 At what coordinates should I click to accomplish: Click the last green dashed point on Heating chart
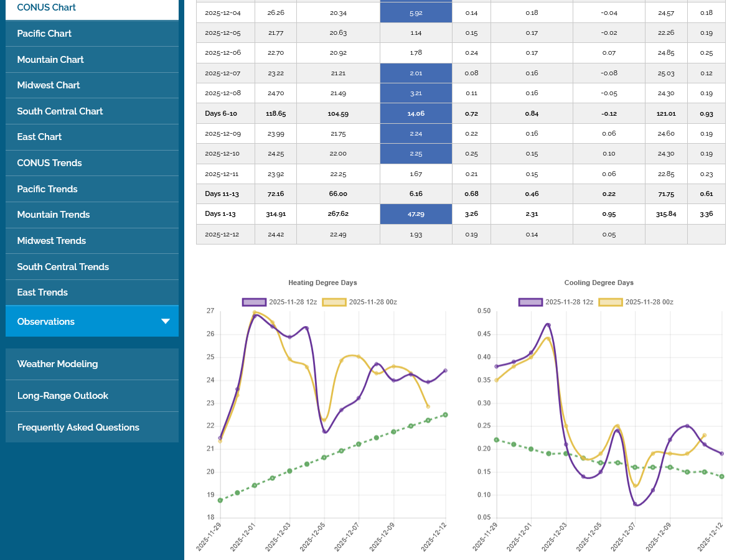click(445, 414)
